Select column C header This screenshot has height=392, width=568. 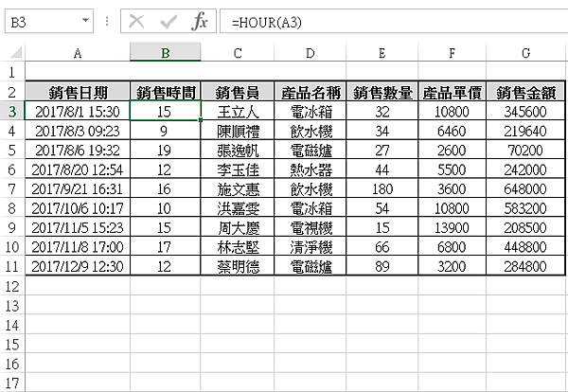point(238,53)
